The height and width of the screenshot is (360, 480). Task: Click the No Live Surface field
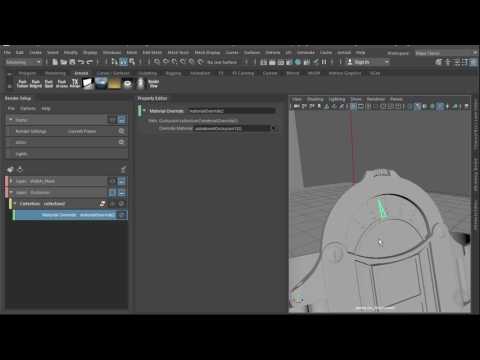pos(222,62)
